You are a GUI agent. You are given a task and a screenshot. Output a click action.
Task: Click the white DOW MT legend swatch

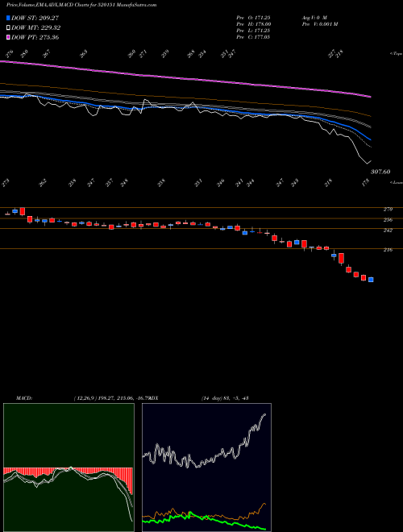tap(8, 28)
